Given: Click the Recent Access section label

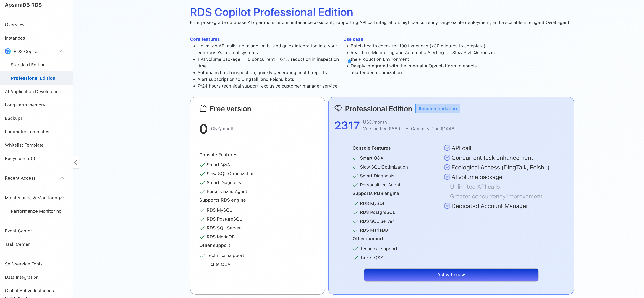Looking at the screenshot, I should click(x=20, y=178).
